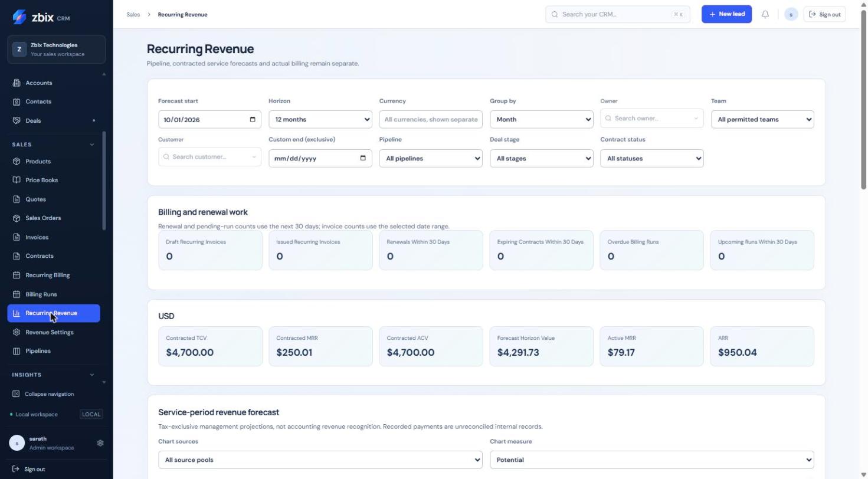Click the Sales breadcrumb link
This screenshot has height=479, width=868.
(133, 14)
